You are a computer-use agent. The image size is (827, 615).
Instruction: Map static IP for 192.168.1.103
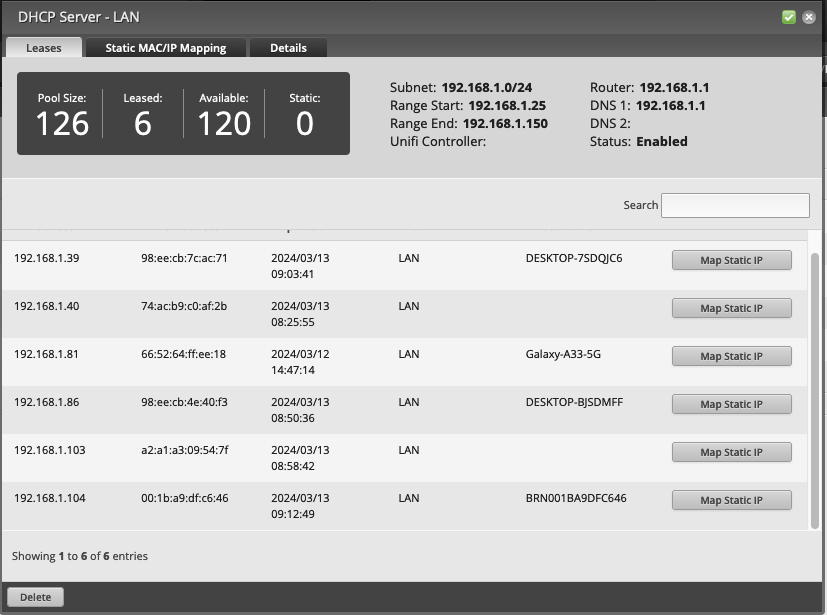(731, 452)
